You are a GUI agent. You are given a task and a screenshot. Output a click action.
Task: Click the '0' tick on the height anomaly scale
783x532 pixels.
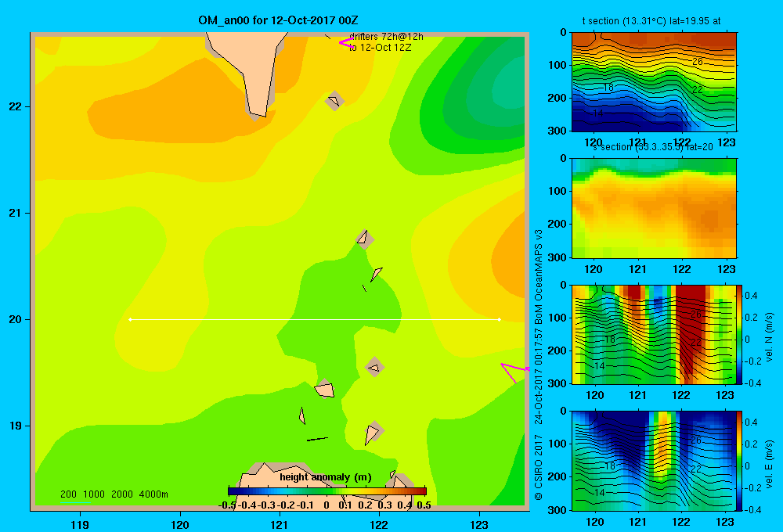(326, 505)
